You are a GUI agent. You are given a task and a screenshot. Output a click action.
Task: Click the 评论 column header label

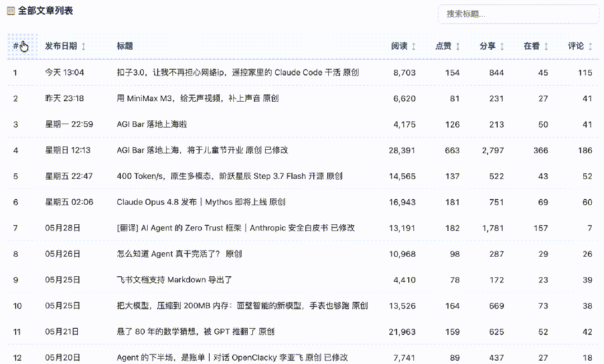[576, 46]
